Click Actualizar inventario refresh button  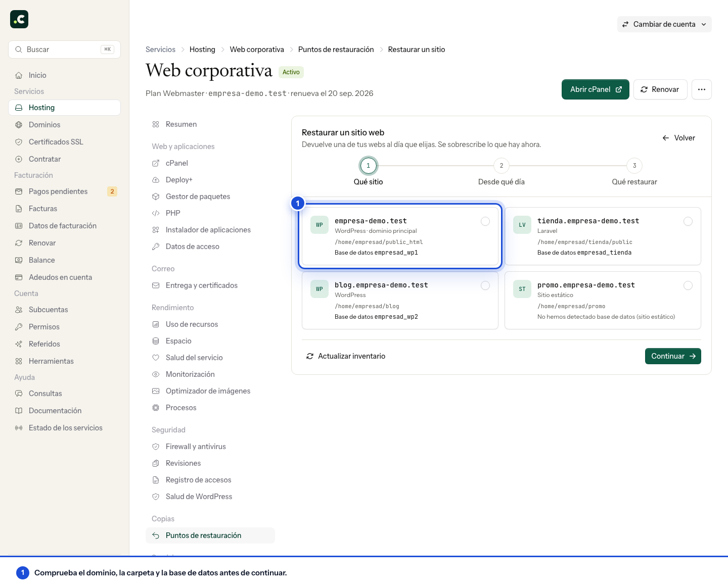point(346,356)
